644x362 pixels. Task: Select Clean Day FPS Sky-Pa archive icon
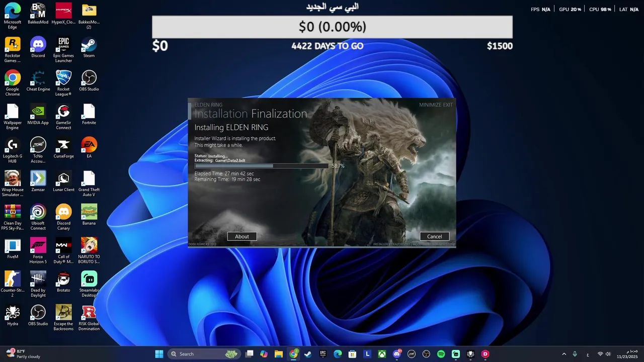(x=13, y=218)
